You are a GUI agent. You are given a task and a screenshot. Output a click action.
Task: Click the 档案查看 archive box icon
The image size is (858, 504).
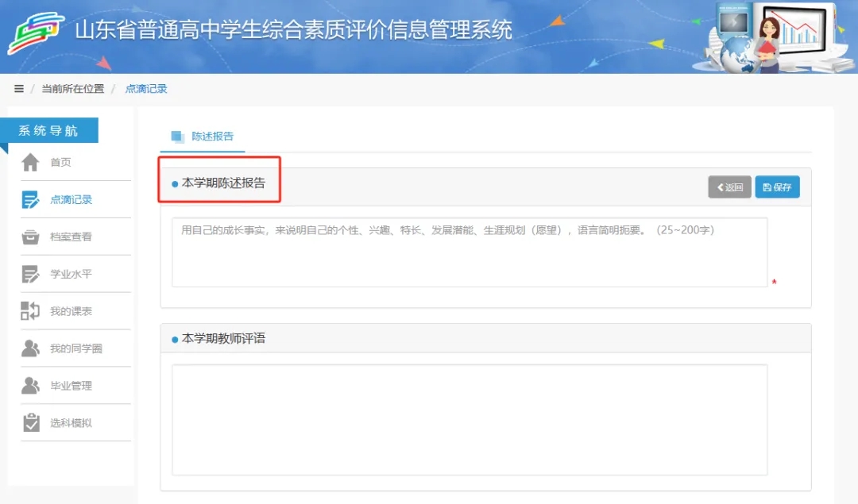tap(30, 237)
